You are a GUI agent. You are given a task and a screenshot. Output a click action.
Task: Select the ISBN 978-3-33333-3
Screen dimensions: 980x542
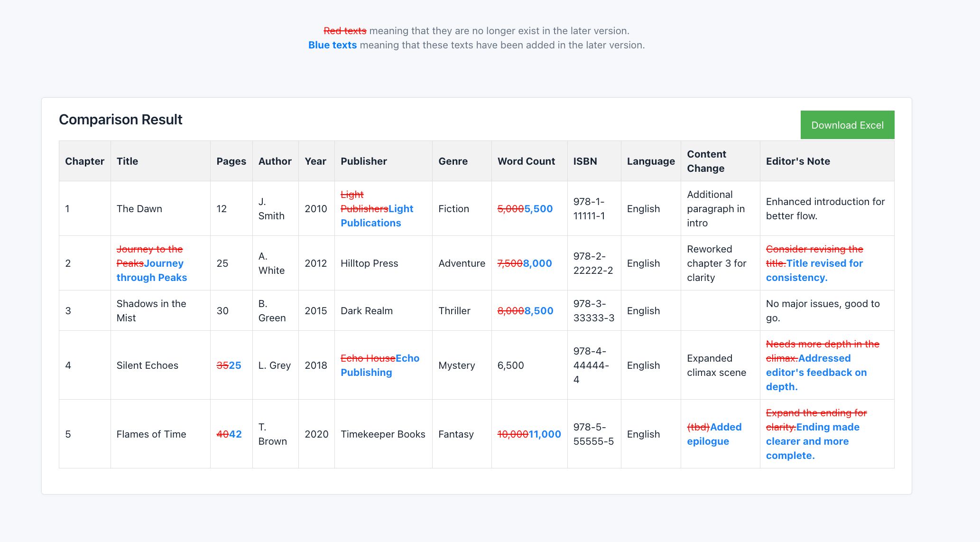pos(594,310)
